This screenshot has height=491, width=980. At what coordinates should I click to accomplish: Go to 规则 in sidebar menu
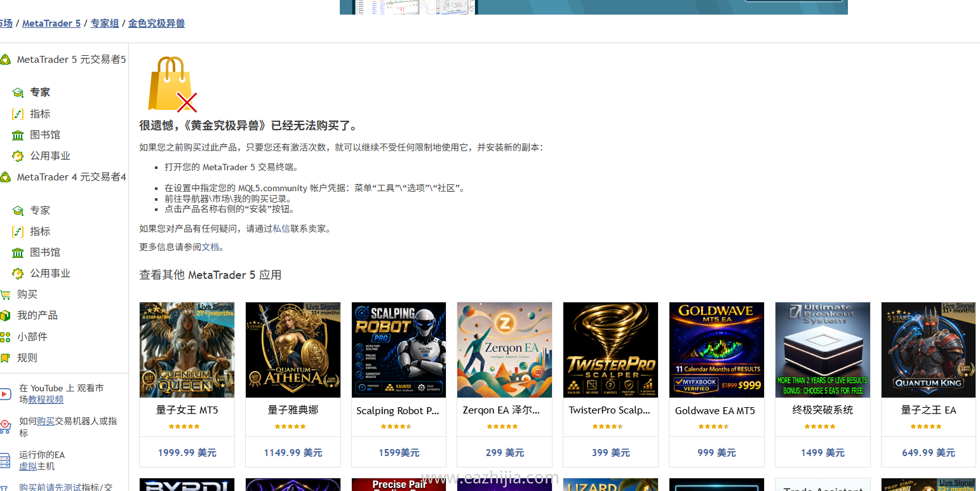[x=27, y=358]
